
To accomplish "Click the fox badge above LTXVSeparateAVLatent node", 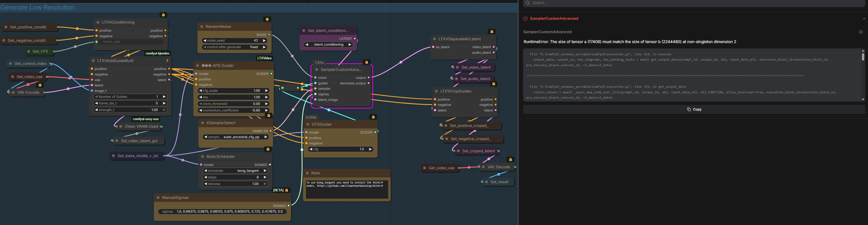I will coord(492,32).
